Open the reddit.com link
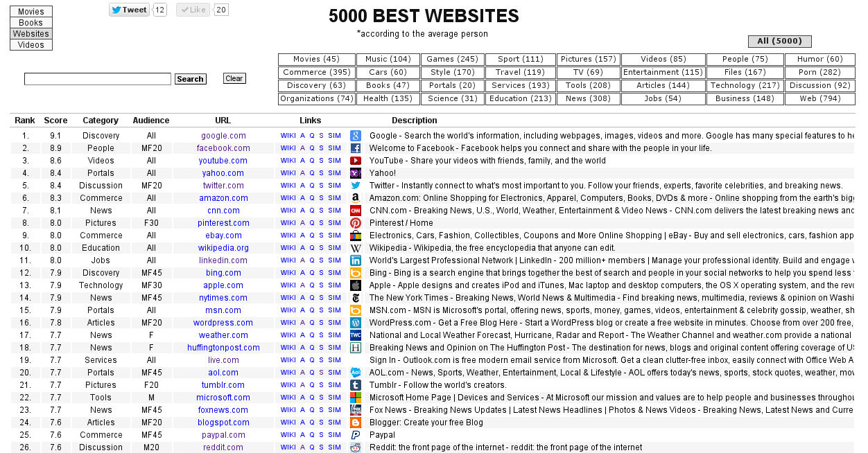The width and height of the screenshot is (868, 453). click(x=223, y=447)
